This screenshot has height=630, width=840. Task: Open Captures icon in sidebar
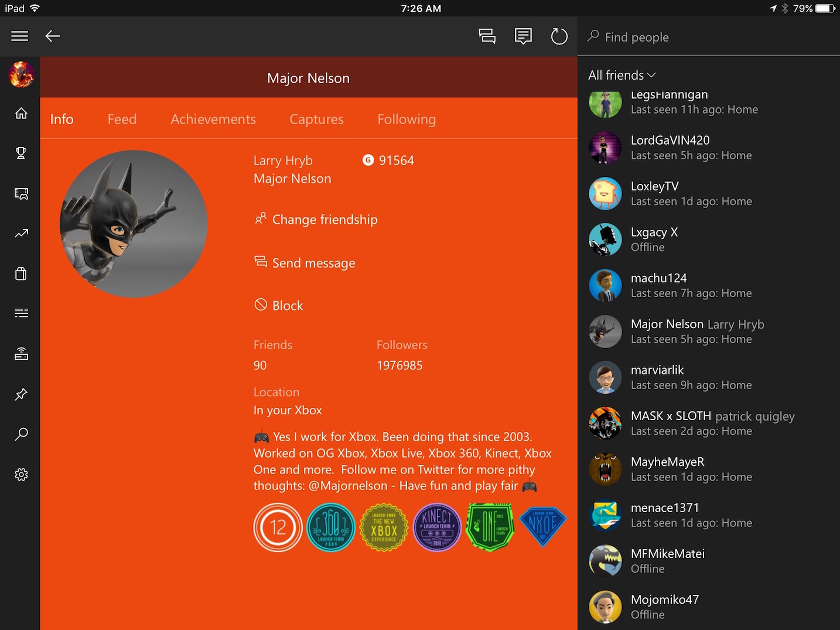tap(21, 193)
